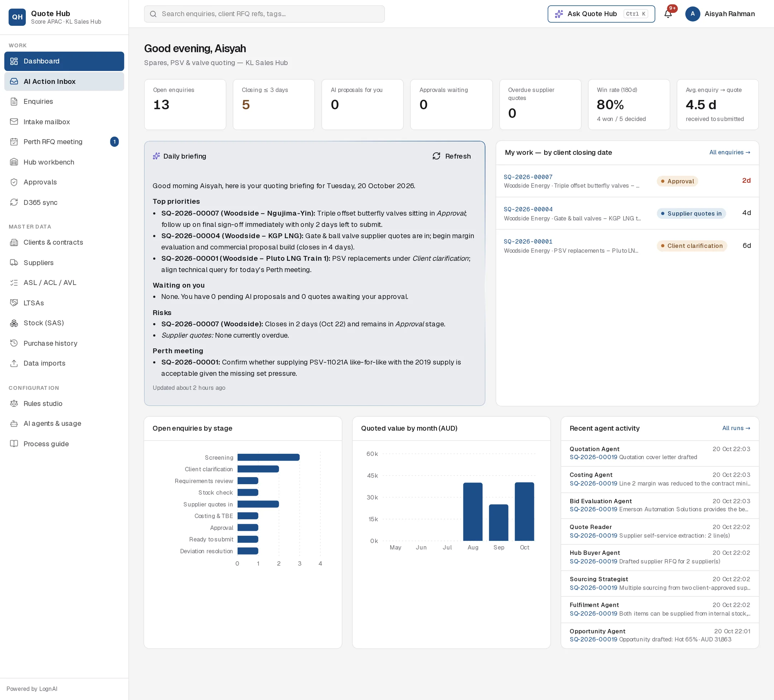Open SQ-2026-00019 in Opportunity Agent row
This screenshot has height=700, width=774.
point(593,639)
